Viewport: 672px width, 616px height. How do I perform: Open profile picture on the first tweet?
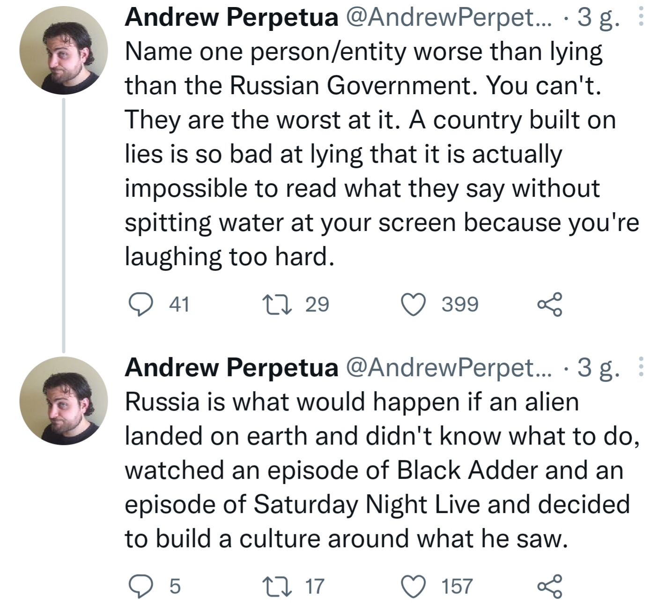pos(64,51)
